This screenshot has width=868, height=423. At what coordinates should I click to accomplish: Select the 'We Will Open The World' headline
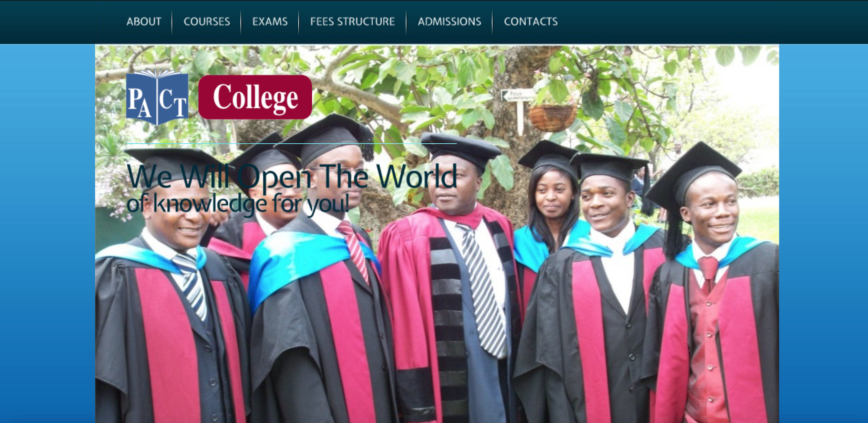tap(292, 176)
